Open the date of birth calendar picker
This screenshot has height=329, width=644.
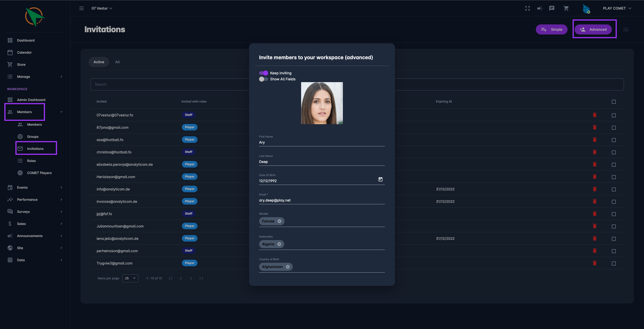pos(380,179)
